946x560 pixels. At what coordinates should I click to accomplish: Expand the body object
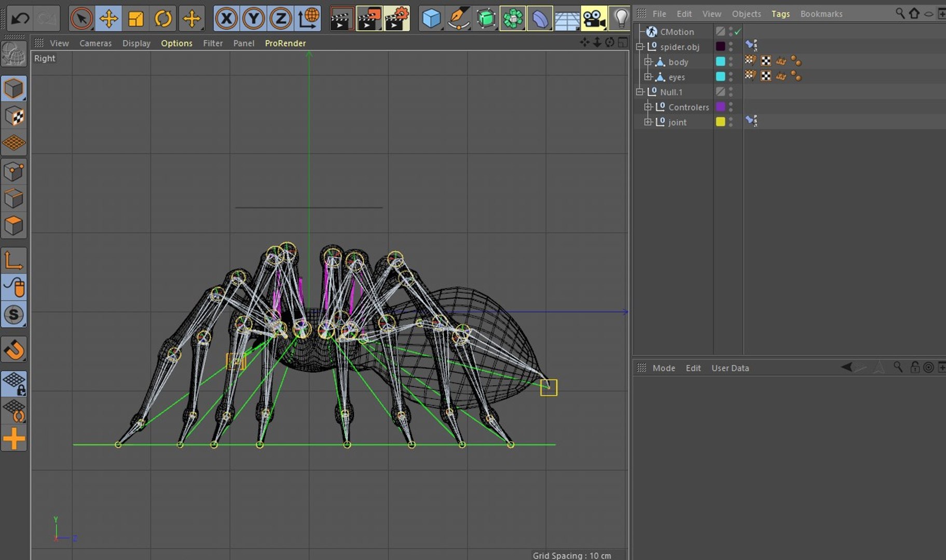pyautogui.click(x=648, y=62)
